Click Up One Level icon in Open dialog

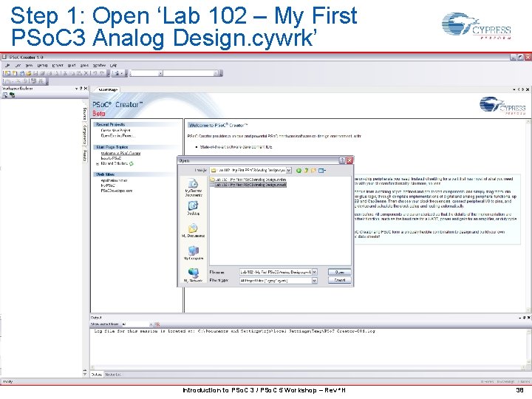[x=306, y=171]
